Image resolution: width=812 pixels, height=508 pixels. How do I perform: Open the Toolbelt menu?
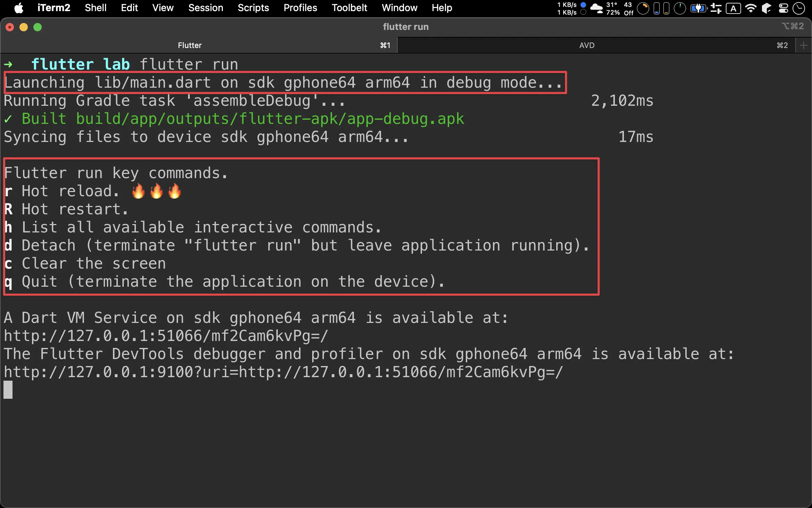coord(349,8)
